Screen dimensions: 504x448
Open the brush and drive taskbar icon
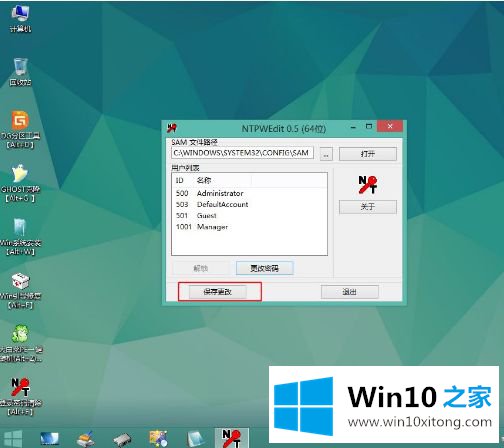pos(85,439)
